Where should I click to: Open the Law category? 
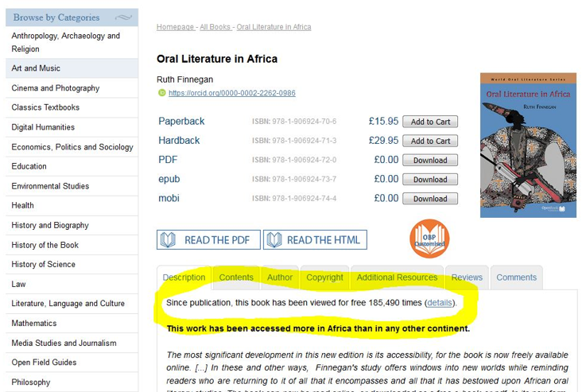coord(72,284)
